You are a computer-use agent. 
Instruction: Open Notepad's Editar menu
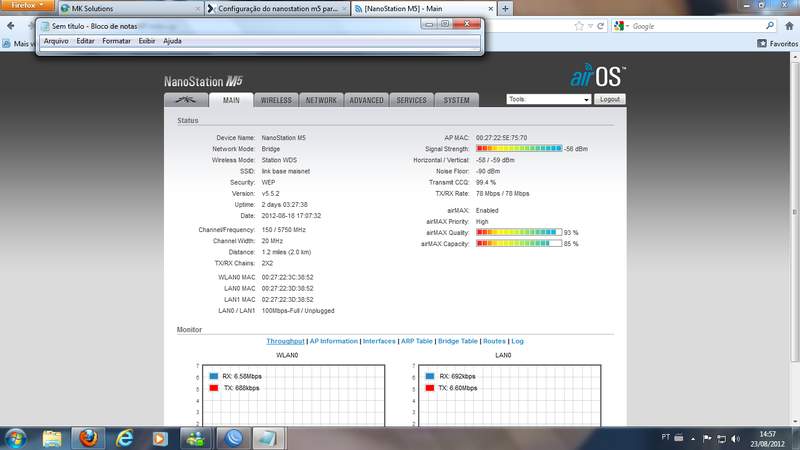tap(85, 41)
